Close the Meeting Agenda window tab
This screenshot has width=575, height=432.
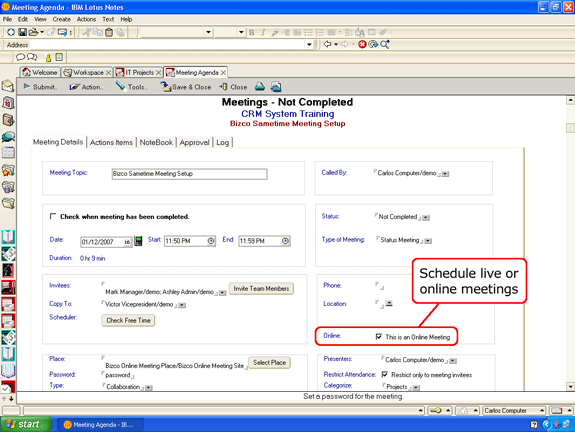pyautogui.click(x=223, y=73)
